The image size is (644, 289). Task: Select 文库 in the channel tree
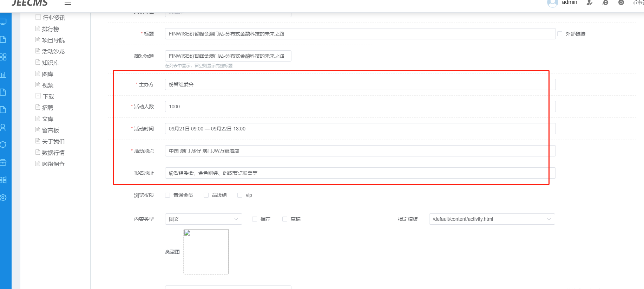[48, 119]
